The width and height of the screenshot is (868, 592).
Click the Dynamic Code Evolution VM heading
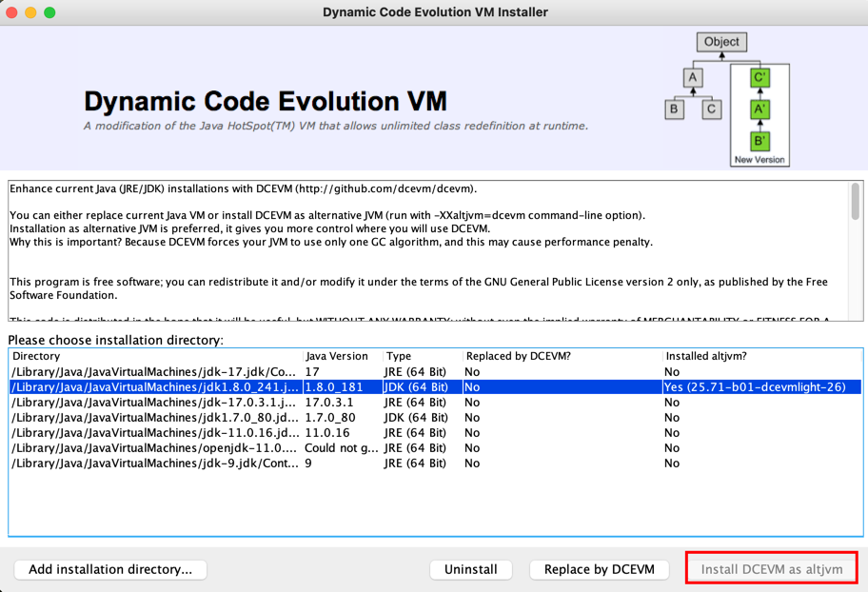tap(266, 101)
